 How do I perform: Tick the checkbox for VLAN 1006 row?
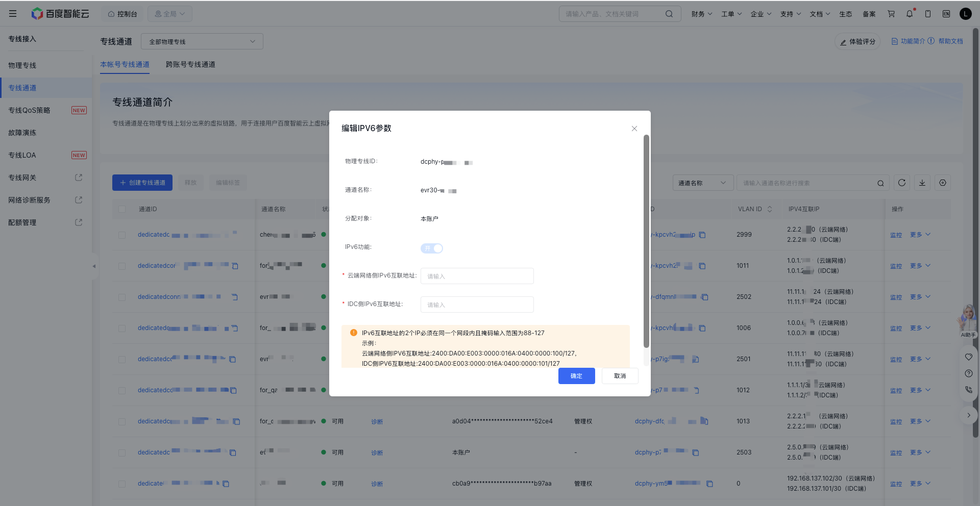122,328
